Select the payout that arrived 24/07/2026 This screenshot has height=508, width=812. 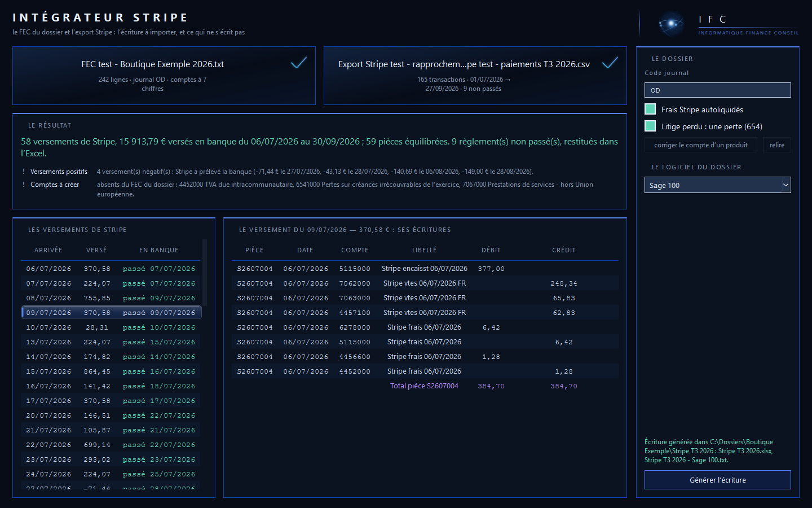111,474
